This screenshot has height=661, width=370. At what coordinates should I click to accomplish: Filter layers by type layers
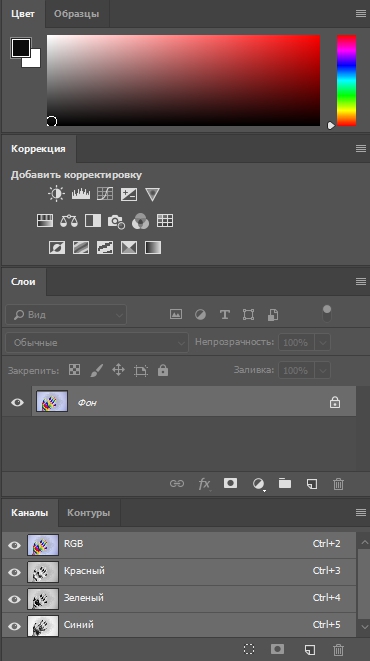[225, 314]
